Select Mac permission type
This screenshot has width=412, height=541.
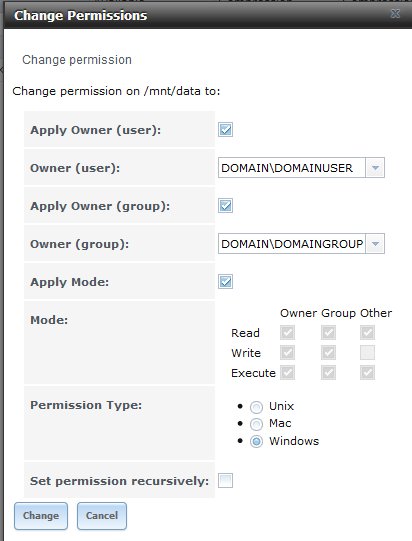tap(256, 424)
